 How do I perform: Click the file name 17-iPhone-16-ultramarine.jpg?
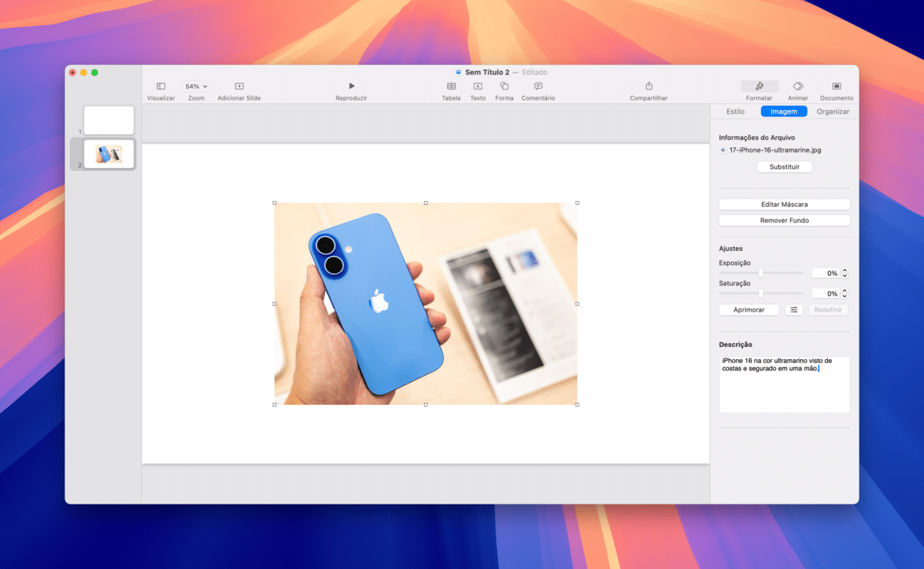point(774,150)
